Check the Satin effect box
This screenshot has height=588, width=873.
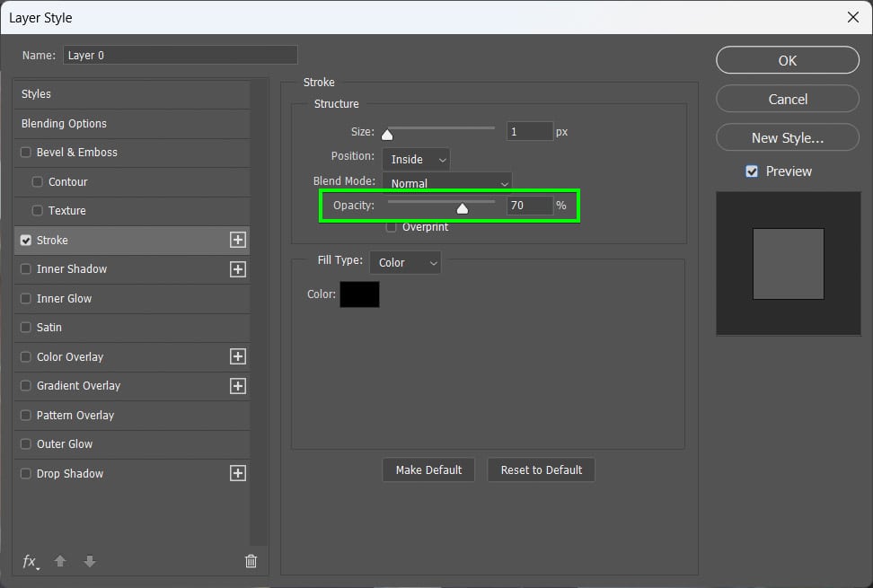26,327
